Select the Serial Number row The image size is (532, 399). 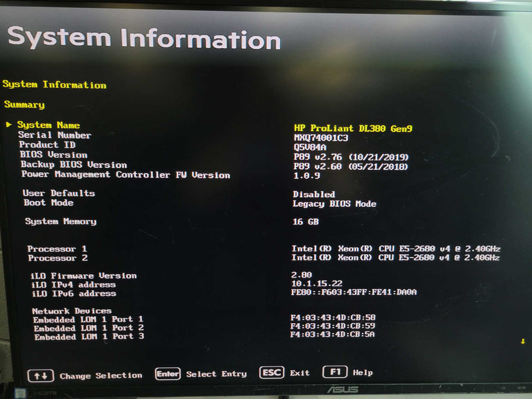click(55, 135)
